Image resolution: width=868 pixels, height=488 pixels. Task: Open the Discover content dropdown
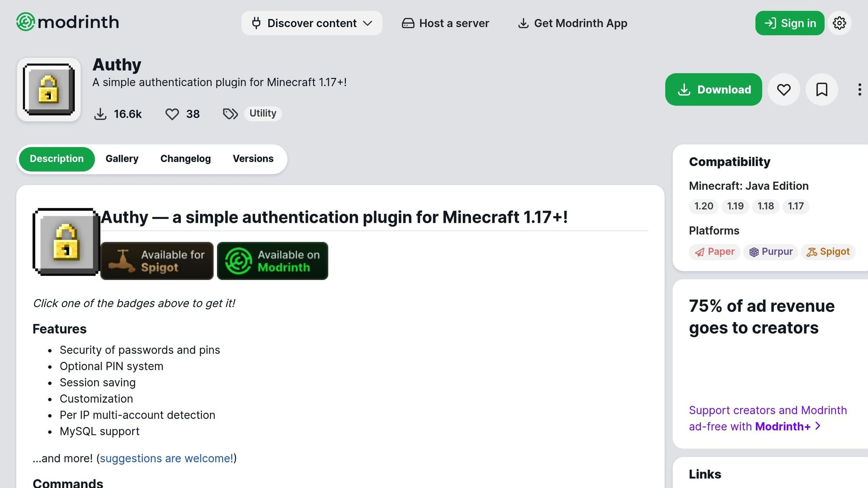[x=312, y=23]
